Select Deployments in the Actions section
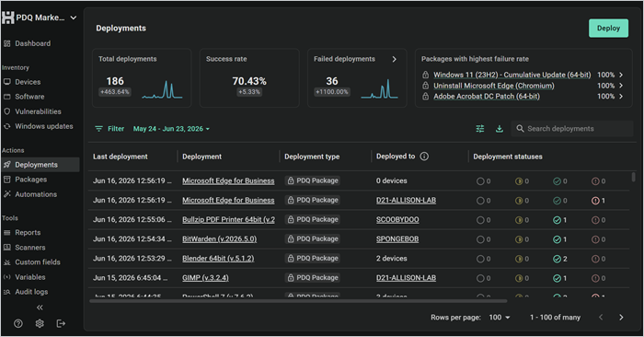 [x=40, y=165]
